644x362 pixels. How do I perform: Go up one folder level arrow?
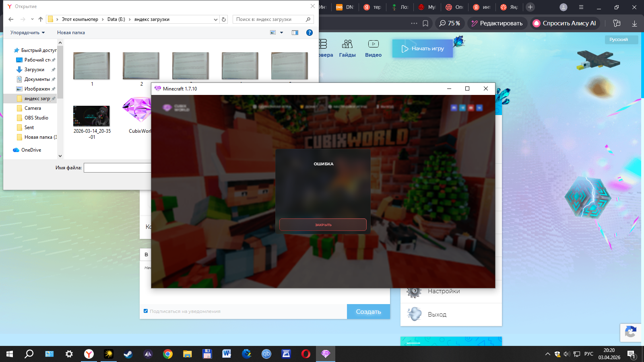(x=41, y=19)
